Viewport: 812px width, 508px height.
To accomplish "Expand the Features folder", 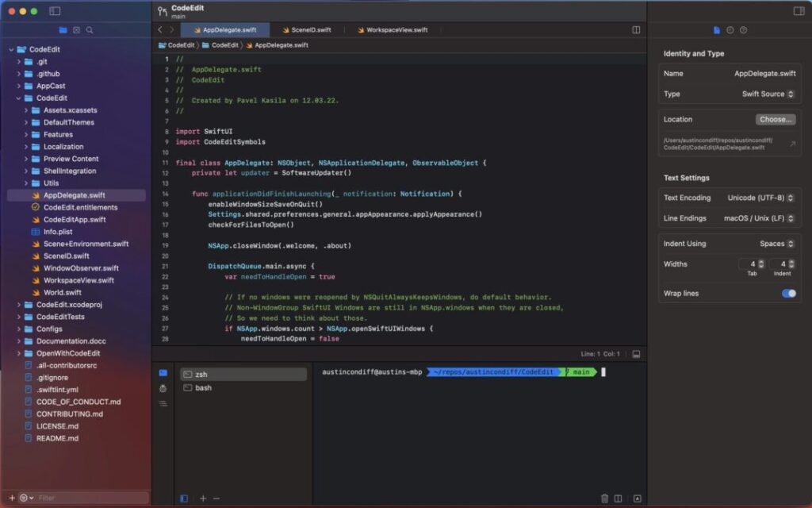I will [26, 134].
